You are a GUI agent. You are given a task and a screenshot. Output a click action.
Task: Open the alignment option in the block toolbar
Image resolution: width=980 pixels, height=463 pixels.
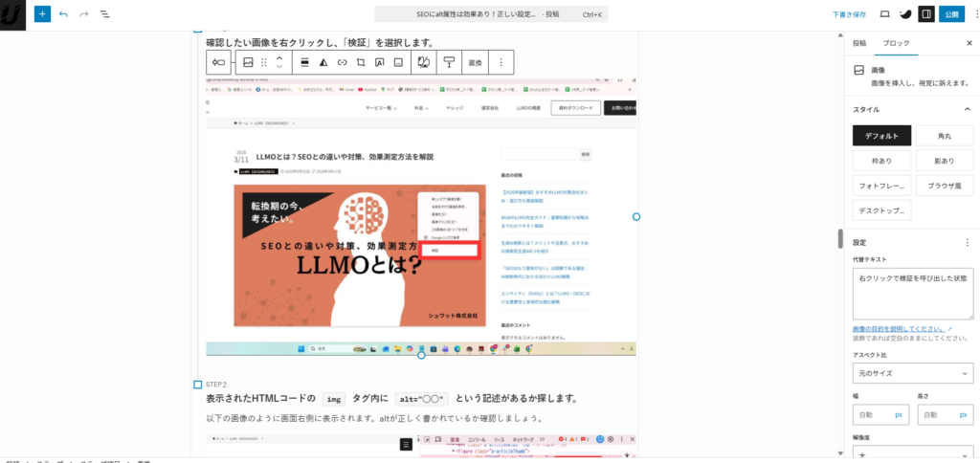[x=305, y=62]
